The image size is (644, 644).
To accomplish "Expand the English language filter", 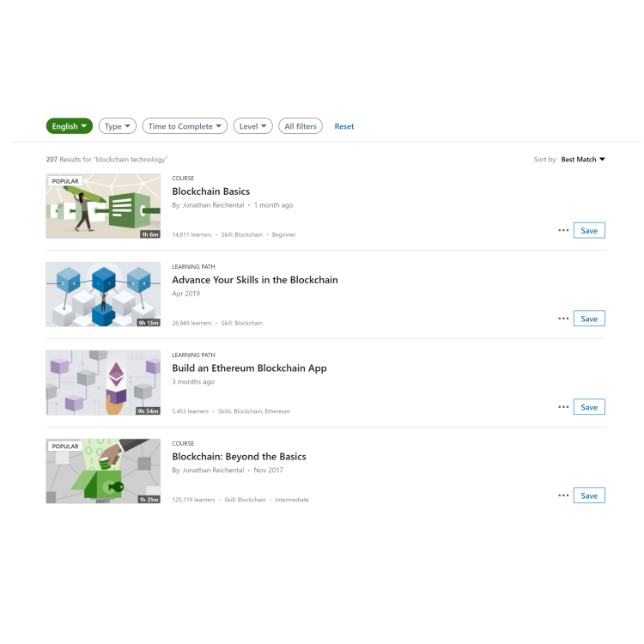I will [70, 126].
